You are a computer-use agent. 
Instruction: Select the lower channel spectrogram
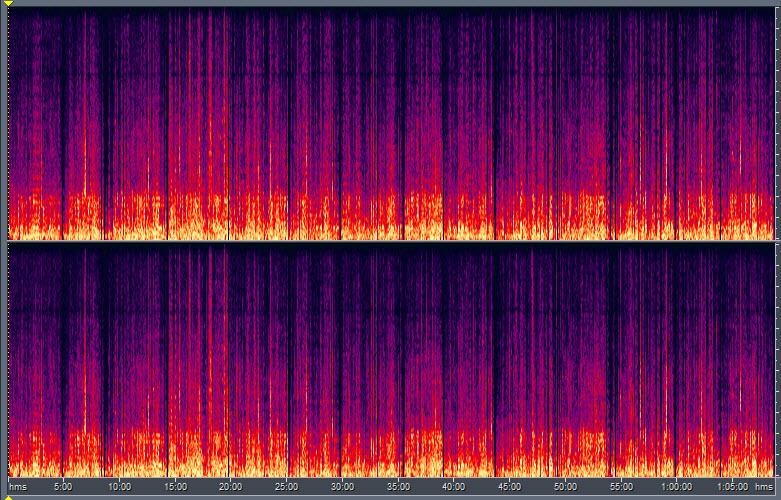(391, 361)
